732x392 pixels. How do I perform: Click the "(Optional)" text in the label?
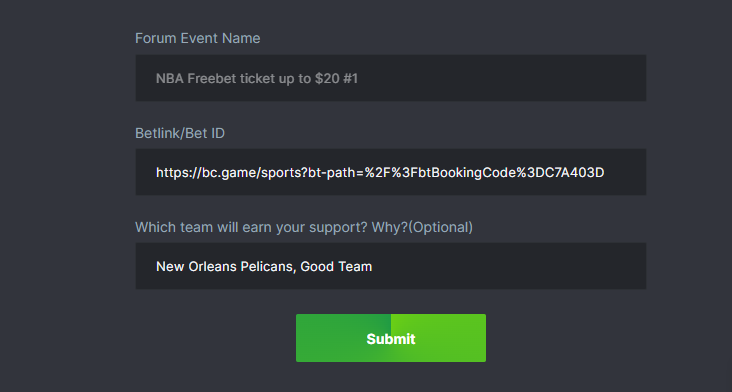(441, 227)
